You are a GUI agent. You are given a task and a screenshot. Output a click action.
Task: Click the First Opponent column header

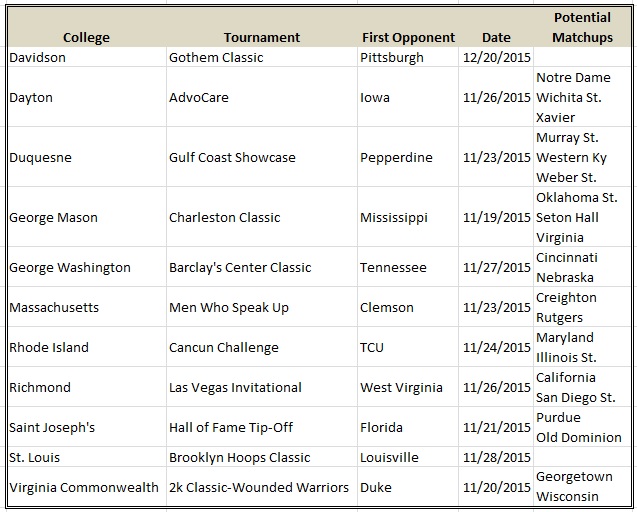(x=408, y=37)
